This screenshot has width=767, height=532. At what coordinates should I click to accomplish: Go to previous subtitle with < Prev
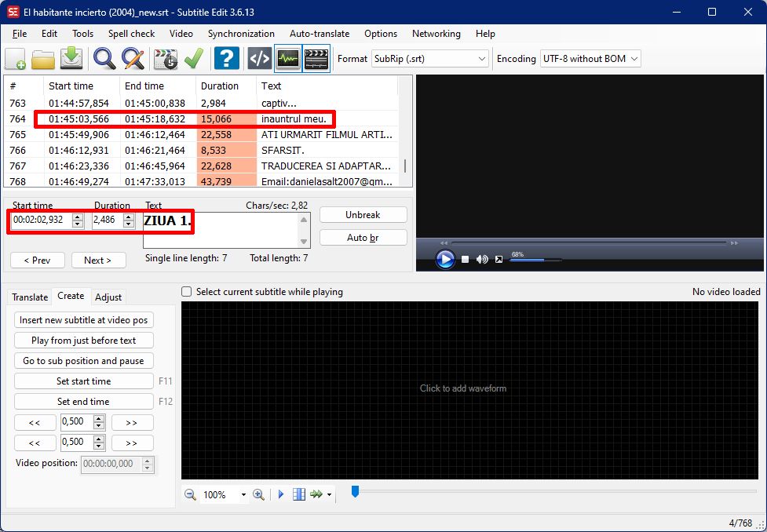(x=38, y=261)
